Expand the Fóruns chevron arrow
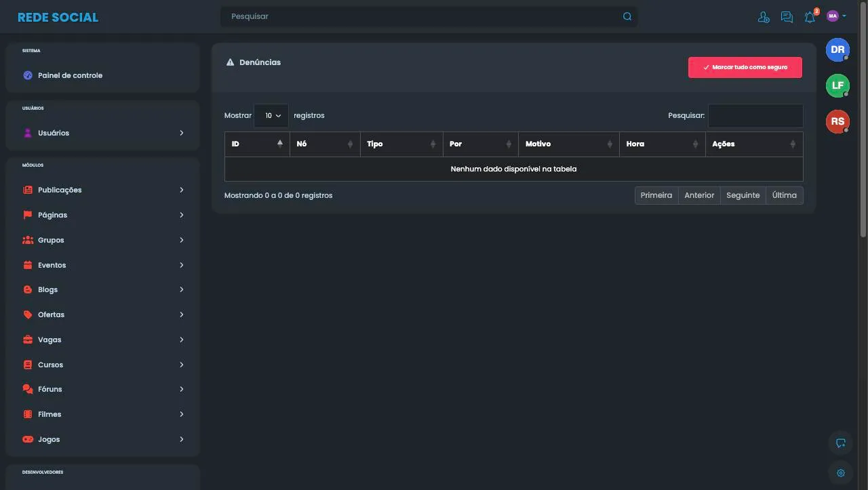The width and height of the screenshot is (868, 490). [x=182, y=389]
